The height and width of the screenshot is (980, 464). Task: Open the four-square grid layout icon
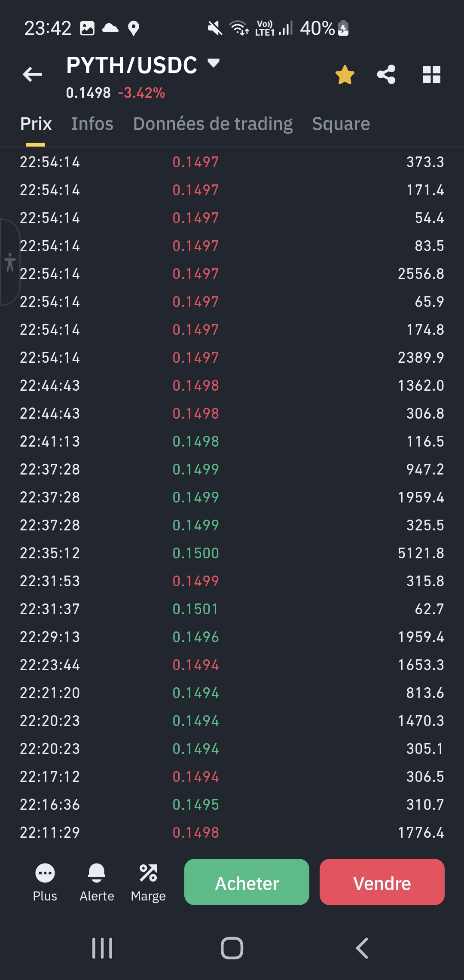coord(431,75)
